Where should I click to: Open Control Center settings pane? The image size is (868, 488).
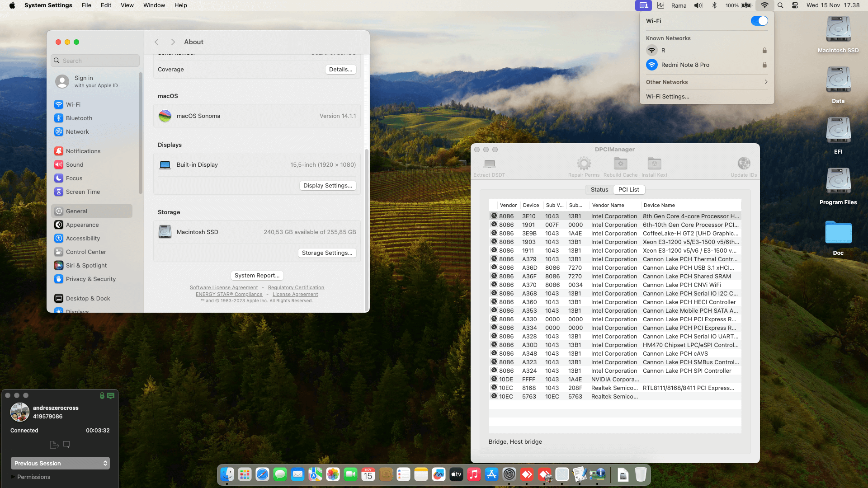pos(92,252)
